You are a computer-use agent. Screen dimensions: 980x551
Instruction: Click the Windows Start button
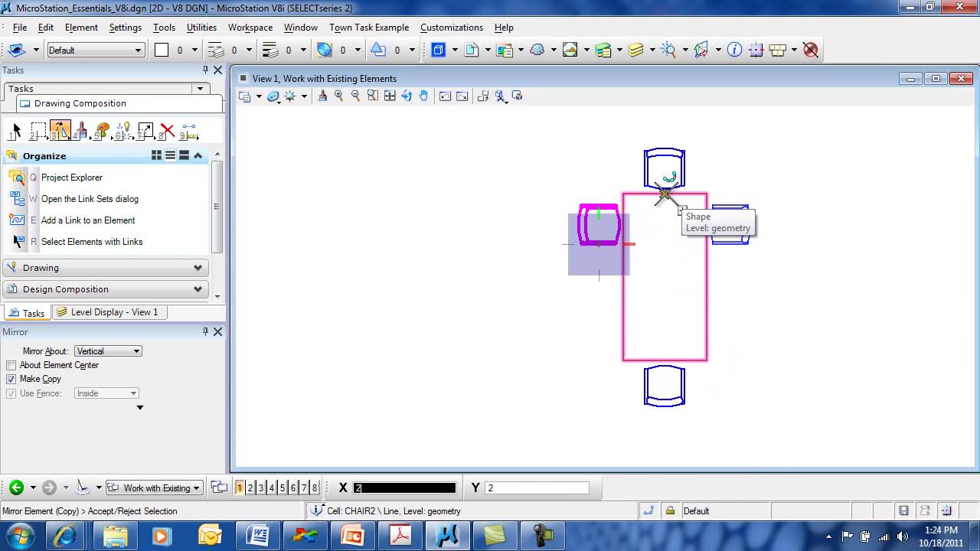tap(19, 536)
